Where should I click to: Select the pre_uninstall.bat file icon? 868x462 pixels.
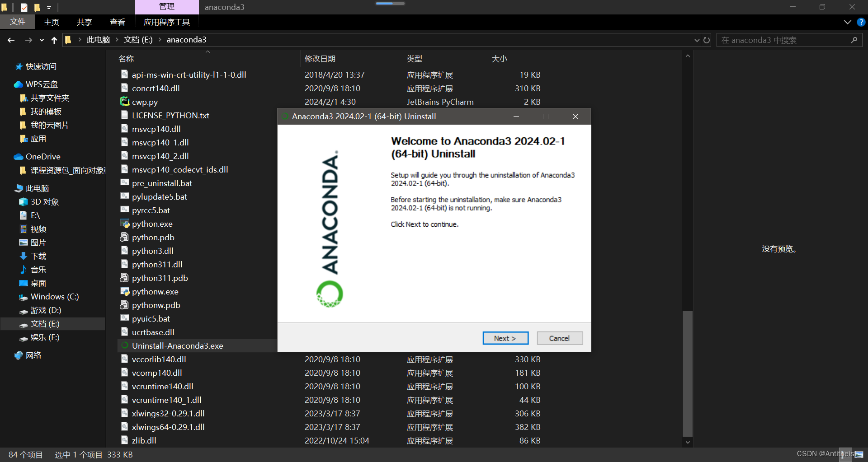click(x=125, y=183)
